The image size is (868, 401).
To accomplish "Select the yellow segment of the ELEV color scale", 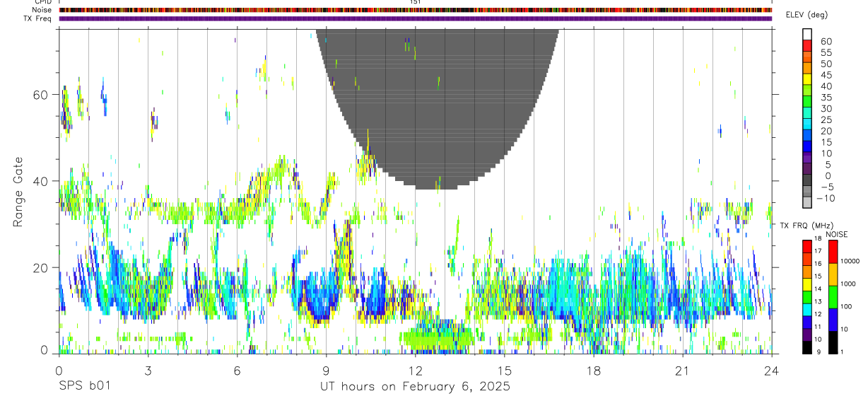I will tap(807, 79).
